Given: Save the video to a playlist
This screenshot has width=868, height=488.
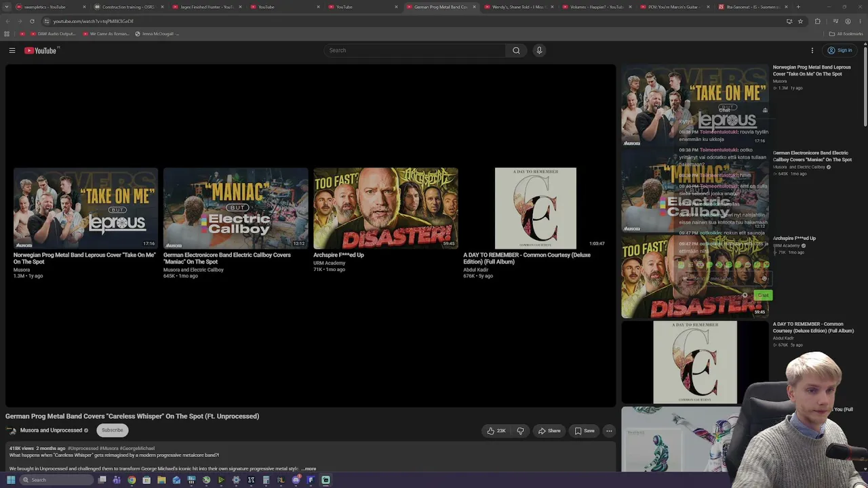Looking at the screenshot, I should coord(585,430).
